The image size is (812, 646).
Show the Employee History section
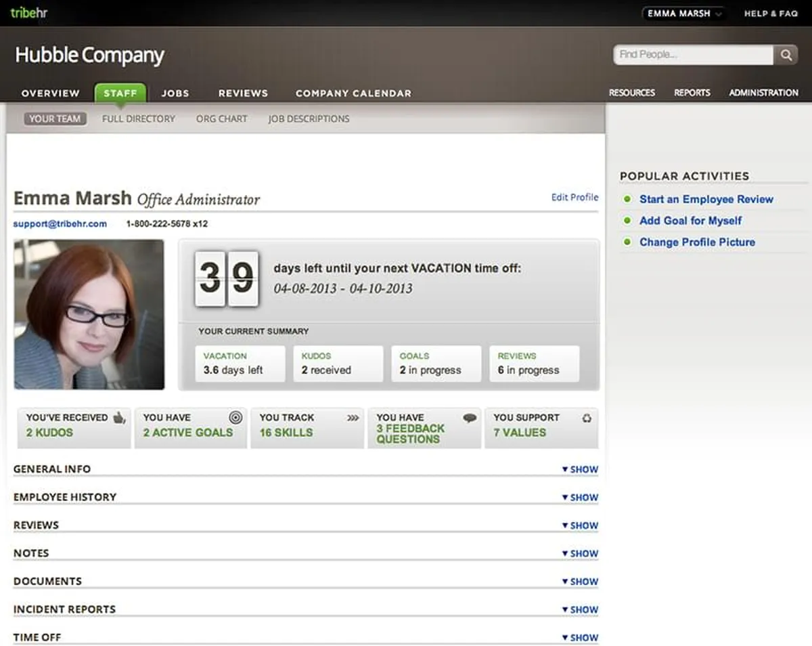click(580, 497)
